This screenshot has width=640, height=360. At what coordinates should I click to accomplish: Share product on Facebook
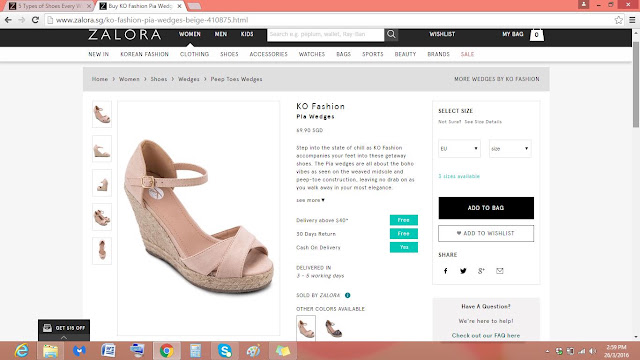446,271
